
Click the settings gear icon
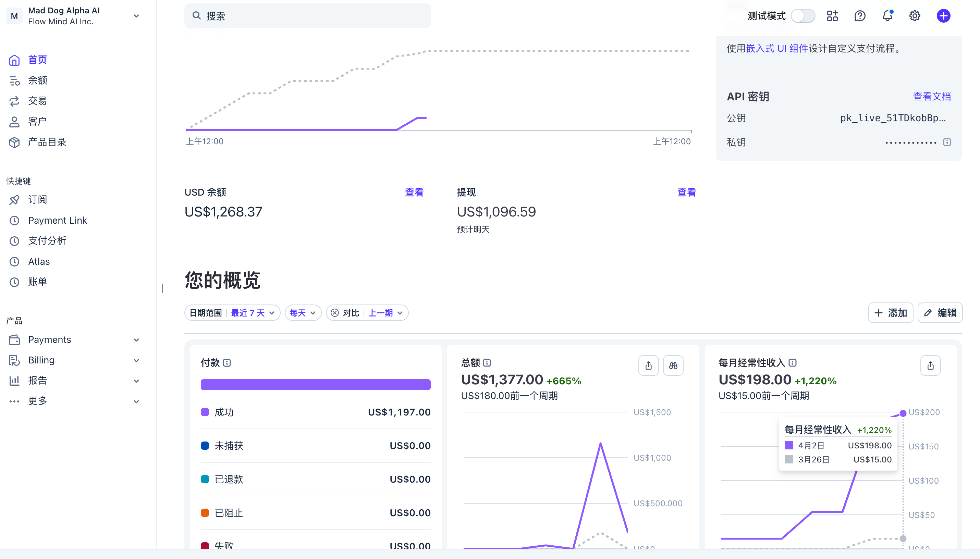[x=915, y=16]
